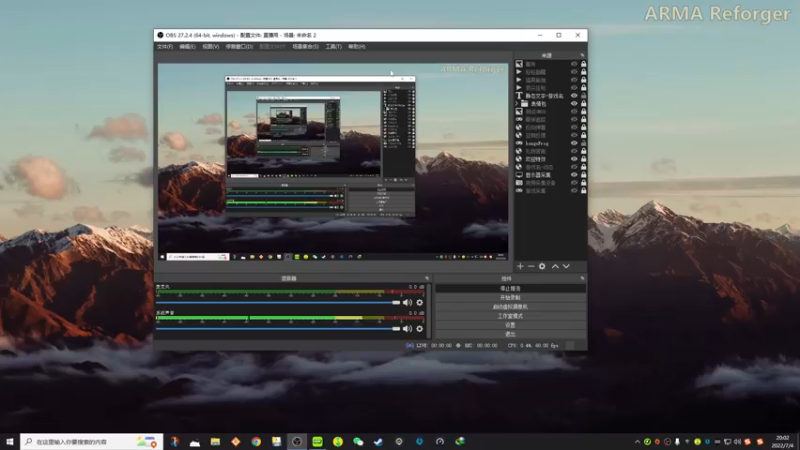Viewport: 800px width, 450px height.
Task: Click the 麦克风 channel volume slider
Action: pos(278,303)
